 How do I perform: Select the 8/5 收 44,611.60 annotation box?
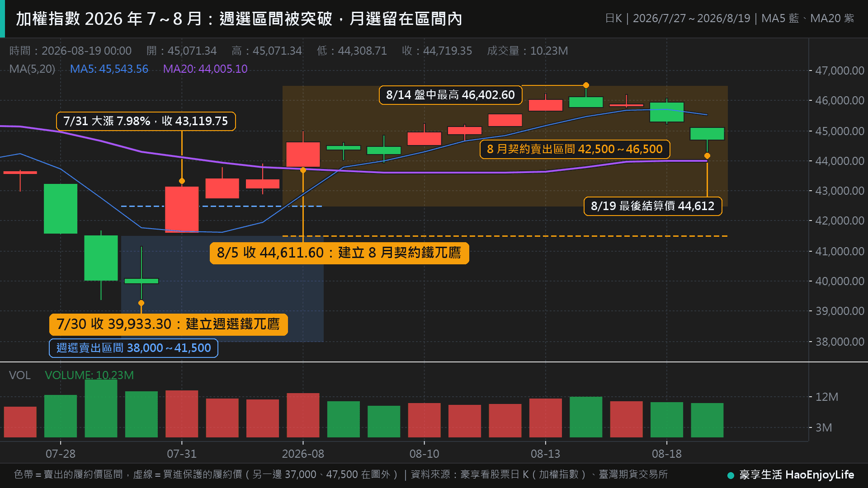click(x=339, y=253)
